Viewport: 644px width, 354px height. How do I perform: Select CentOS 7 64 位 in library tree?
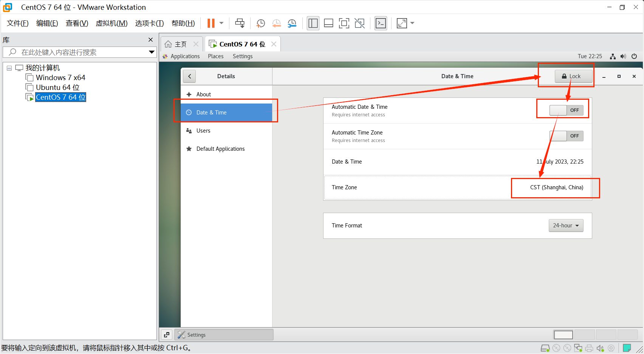click(60, 97)
